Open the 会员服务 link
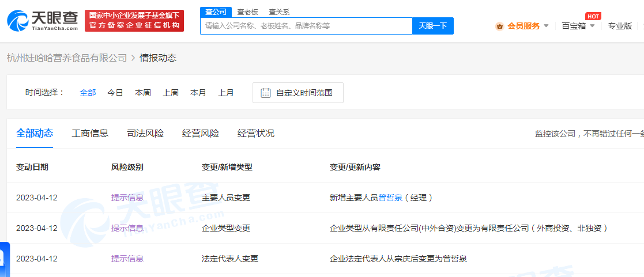The image size is (644, 277). (x=524, y=26)
